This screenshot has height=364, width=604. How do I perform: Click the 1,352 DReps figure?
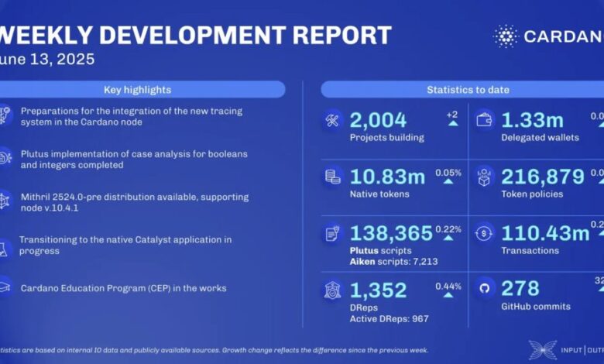pos(378,290)
